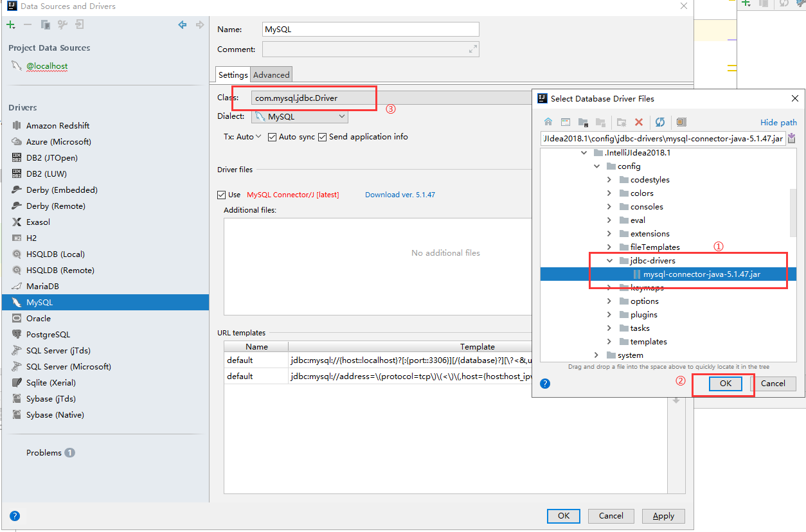The height and width of the screenshot is (532, 806).
Task: Switch to the Settings tab
Action: tap(233, 75)
